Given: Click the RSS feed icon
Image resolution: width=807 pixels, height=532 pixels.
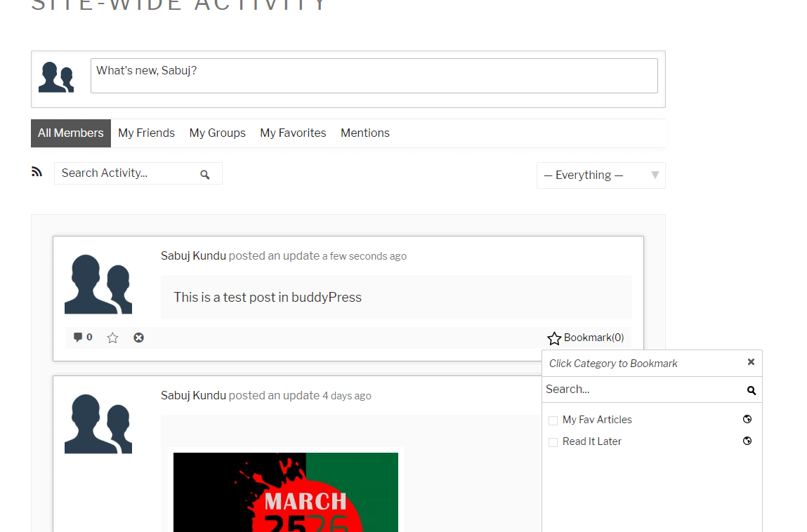Looking at the screenshot, I should [37, 172].
